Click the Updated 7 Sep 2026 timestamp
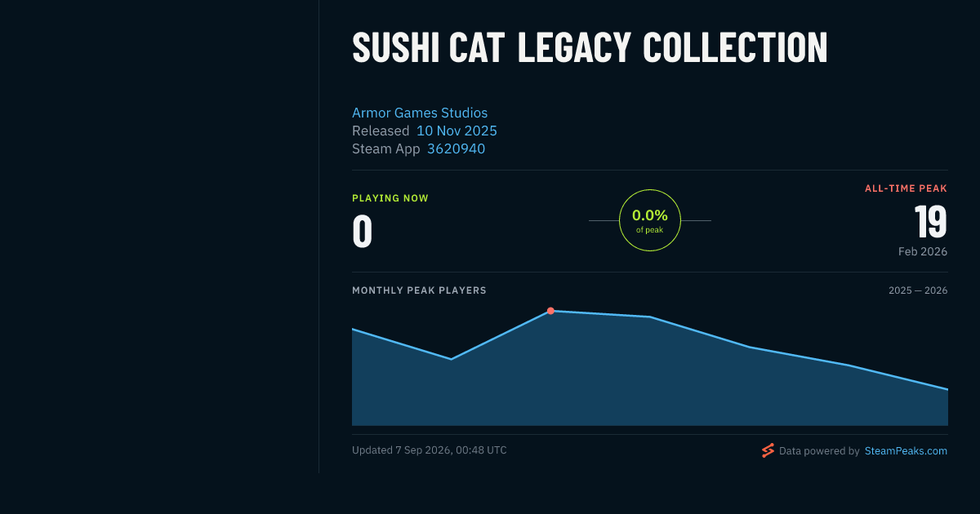Viewport: 980px width, 514px height. 430,450
